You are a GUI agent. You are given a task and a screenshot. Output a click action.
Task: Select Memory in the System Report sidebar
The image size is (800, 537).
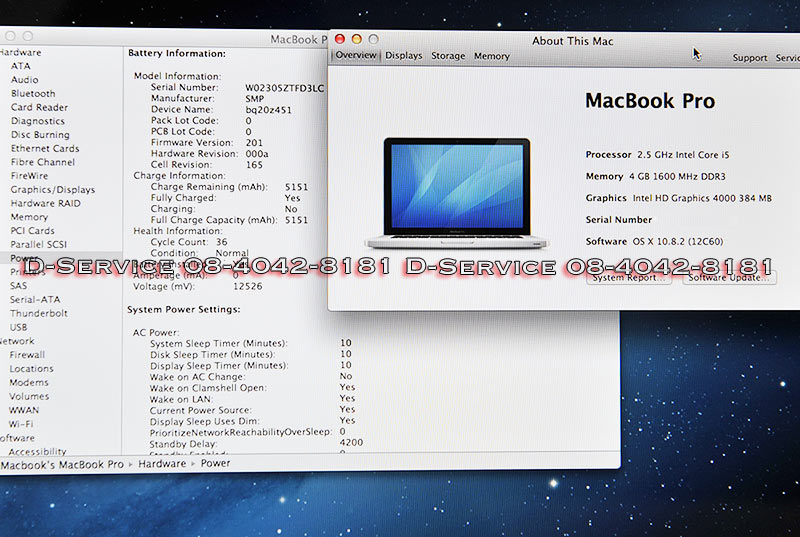click(x=29, y=217)
